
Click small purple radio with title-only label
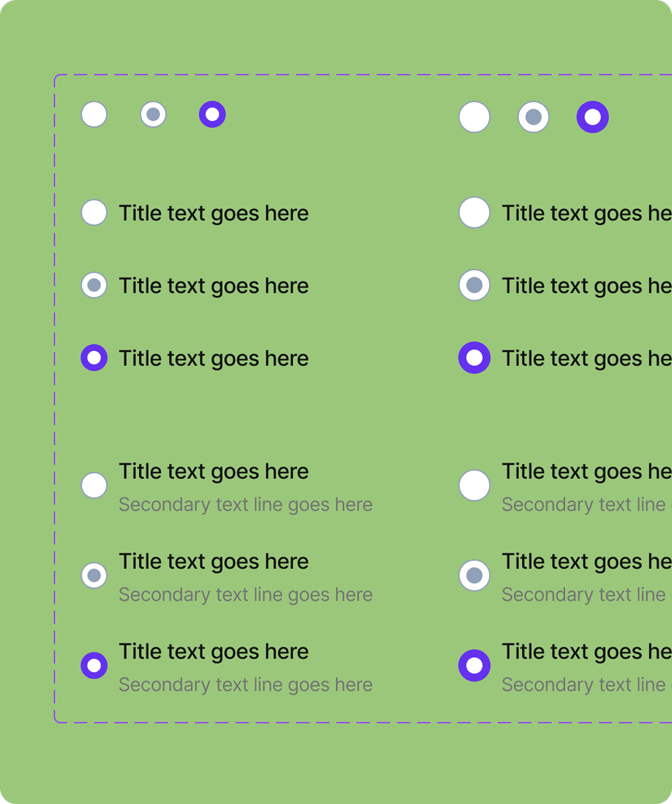click(x=94, y=358)
